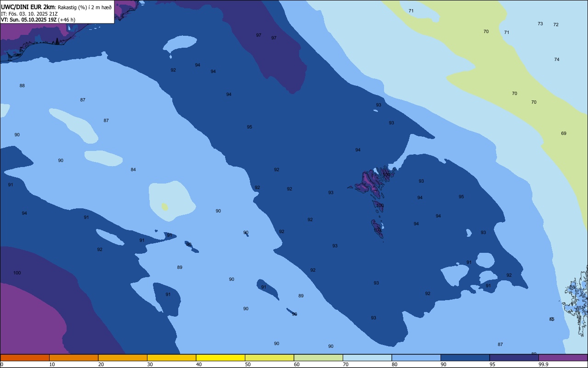The image size is (588, 368).
Task: Click the '72' humidity value on the map
Action: [556, 25]
